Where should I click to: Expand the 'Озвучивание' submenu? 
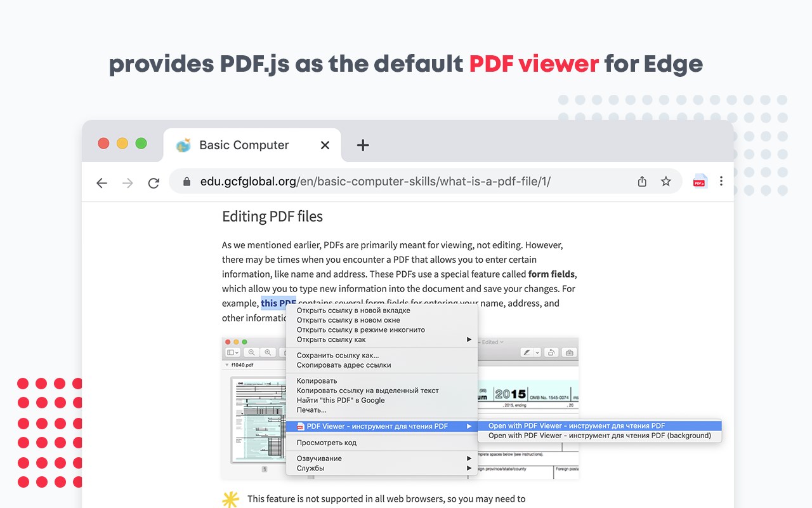[381, 458]
